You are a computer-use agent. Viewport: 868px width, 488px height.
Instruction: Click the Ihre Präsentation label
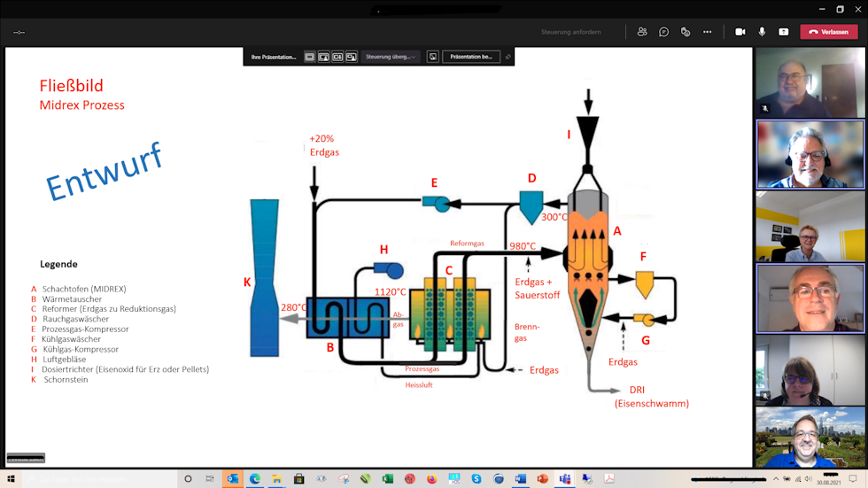pyautogui.click(x=274, y=57)
